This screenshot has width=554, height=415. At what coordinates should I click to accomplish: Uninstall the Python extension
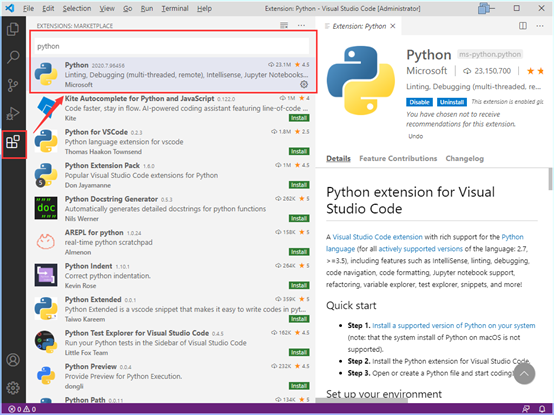point(452,102)
